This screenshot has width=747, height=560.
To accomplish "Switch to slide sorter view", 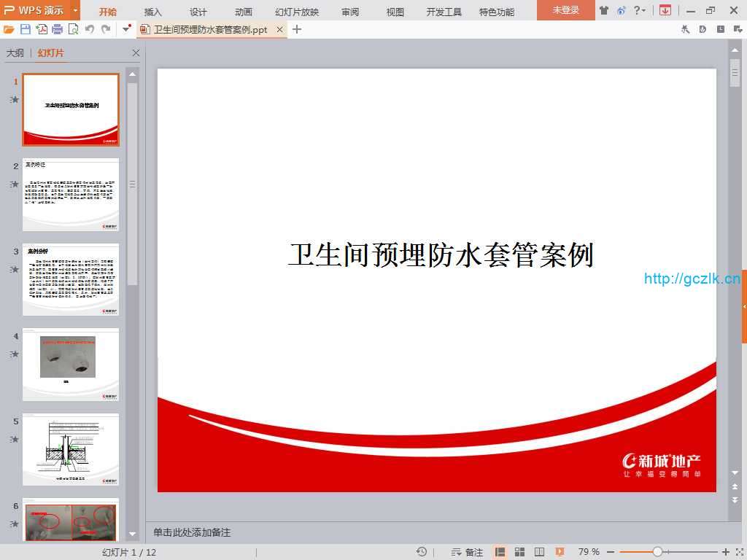I will coord(520,552).
